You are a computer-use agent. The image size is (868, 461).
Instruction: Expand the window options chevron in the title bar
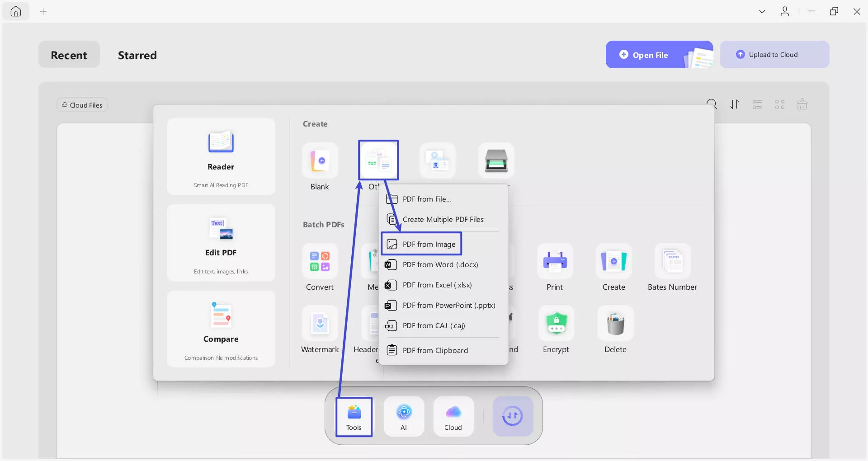pos(762,11)
